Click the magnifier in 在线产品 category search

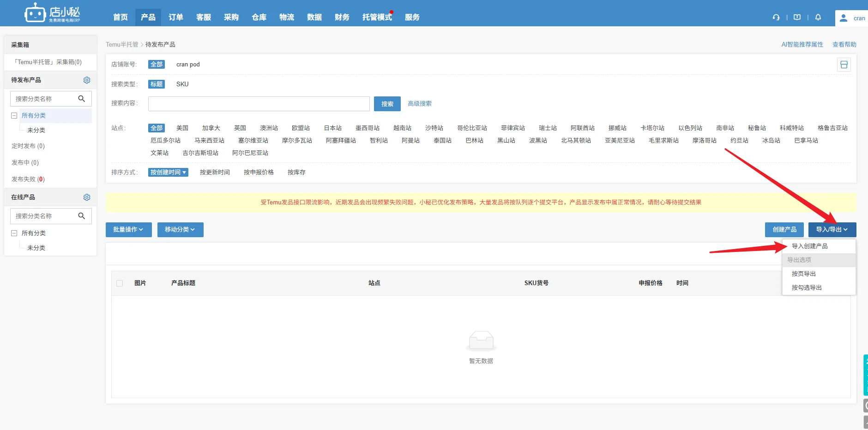coord(82,216)
